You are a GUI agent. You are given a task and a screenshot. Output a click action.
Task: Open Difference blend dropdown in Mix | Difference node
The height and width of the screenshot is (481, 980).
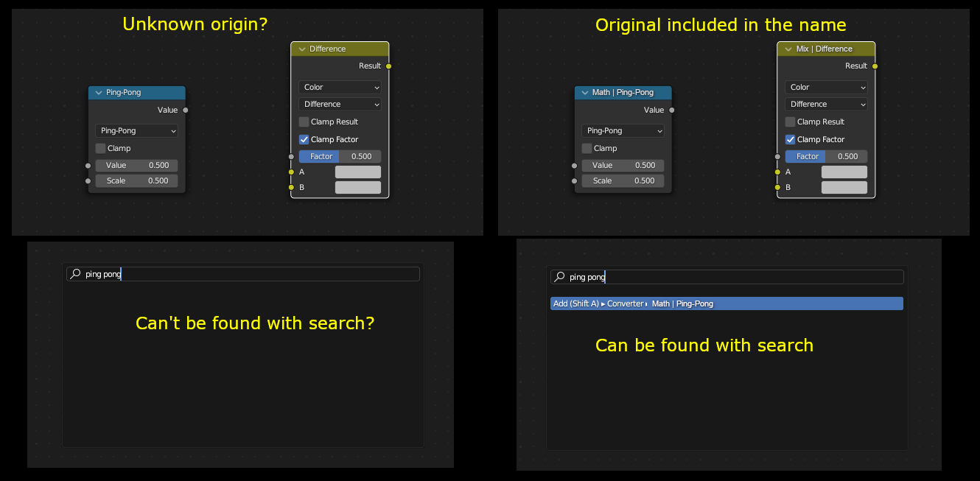click(826, 105)
